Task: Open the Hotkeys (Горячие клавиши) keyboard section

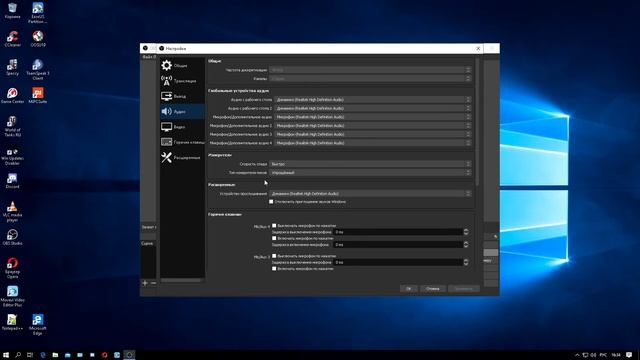Action: click(x=182, y=142)
